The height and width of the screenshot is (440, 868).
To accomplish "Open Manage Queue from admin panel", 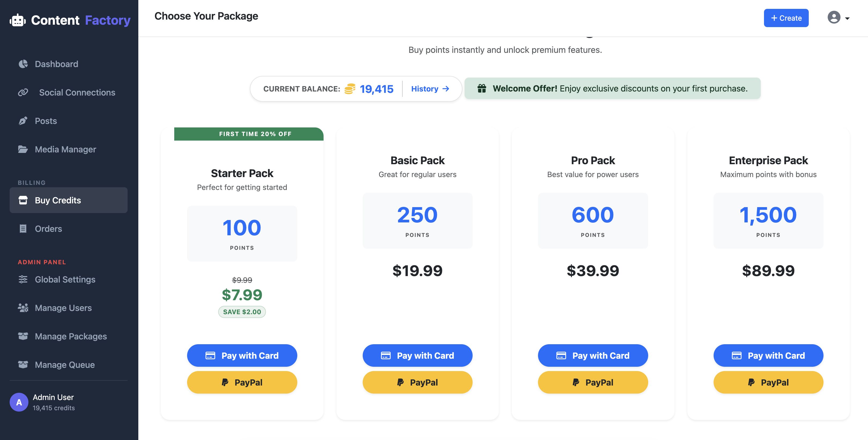I will click(x=65, y=364).
